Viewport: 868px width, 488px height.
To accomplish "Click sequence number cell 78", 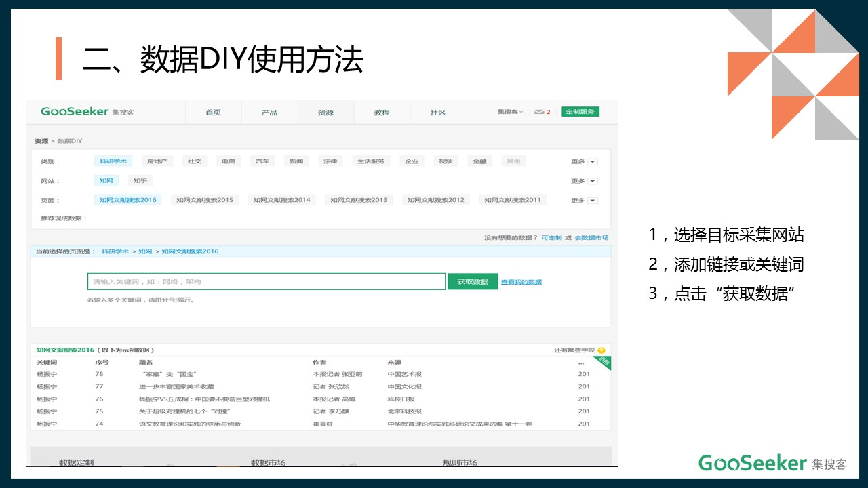I will (99, 374).
